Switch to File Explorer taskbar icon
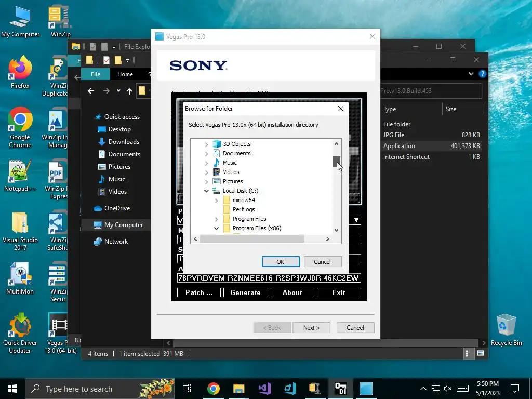The width and height of the screenshot is (532, 399). point(238,389)
